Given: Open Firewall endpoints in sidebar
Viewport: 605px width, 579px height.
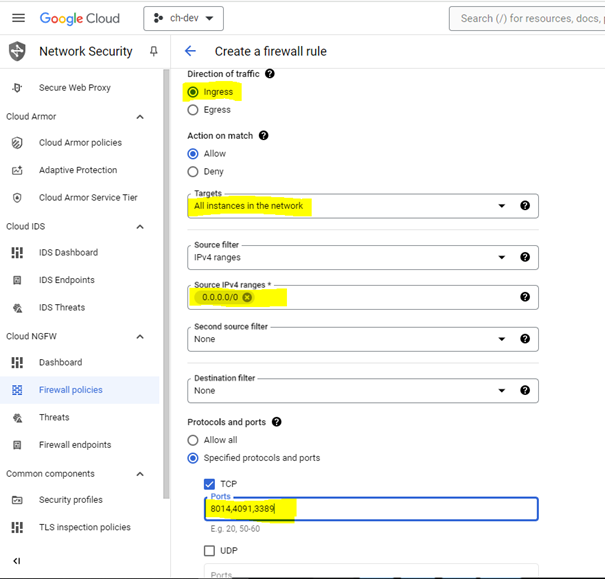Looking at the screenshot, I should coord(75,445).
